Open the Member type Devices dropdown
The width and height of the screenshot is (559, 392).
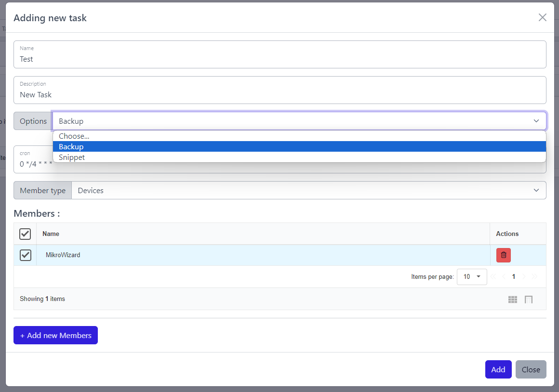pyautogui.click(x=308, y=190)
